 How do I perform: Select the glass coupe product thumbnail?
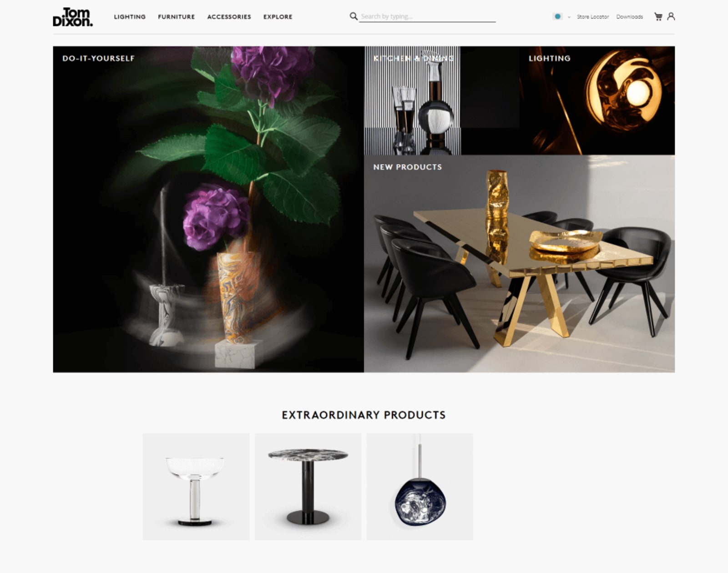pos(196,487)
